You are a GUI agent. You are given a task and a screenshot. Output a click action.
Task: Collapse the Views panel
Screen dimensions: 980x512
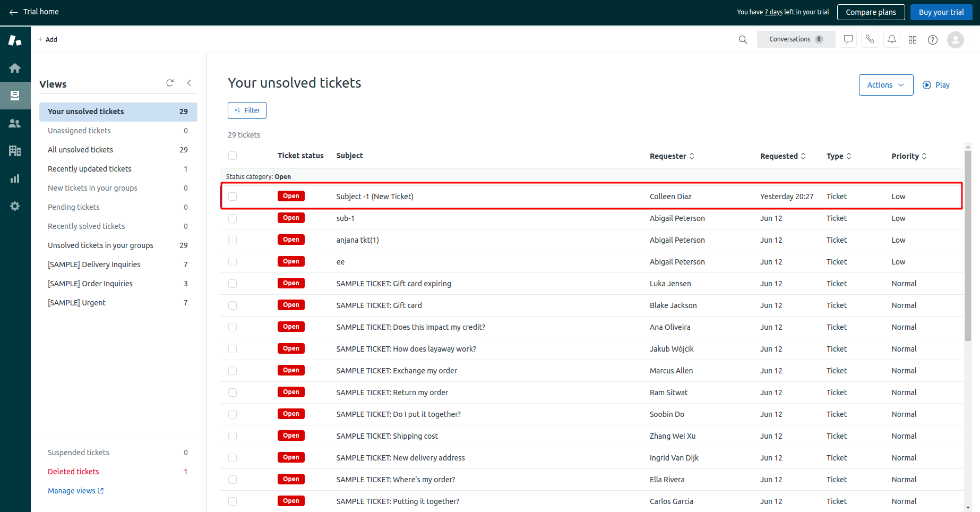point(189,83)
